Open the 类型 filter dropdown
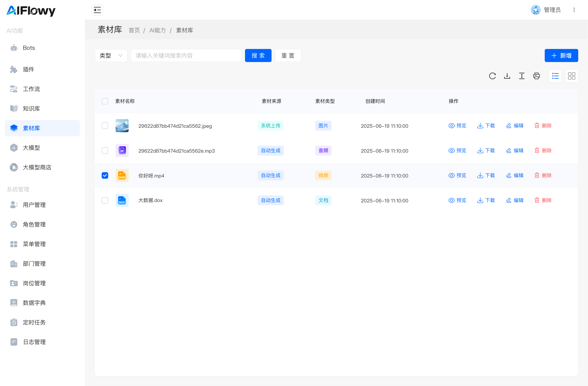This screenshot has width=588, height=386. pyautogui.click(x=111, y=55)
